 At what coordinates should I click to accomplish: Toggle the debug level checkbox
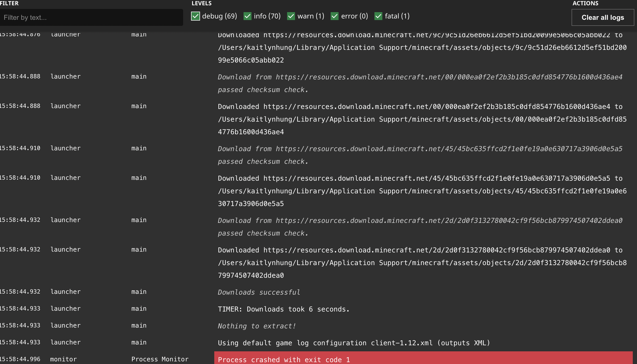coord(195,16)
